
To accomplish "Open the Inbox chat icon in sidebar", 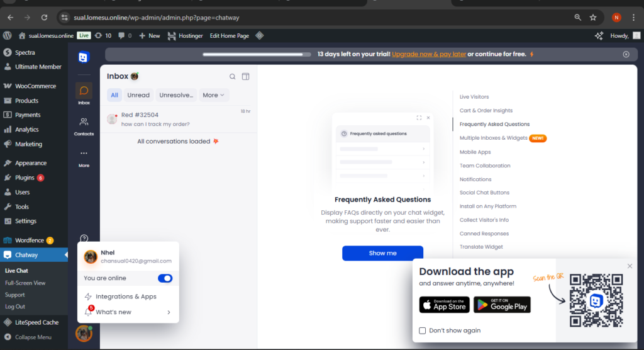I will pos(84,93).
